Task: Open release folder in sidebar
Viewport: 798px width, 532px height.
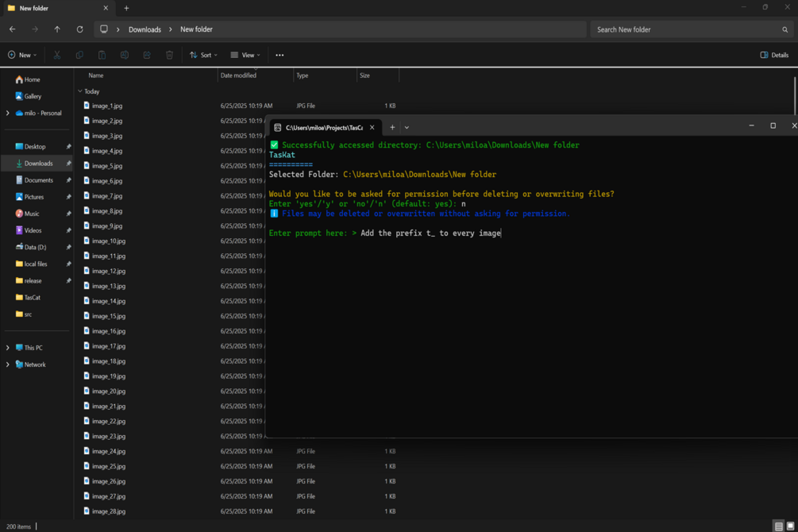Action: (x=29, y=281)
